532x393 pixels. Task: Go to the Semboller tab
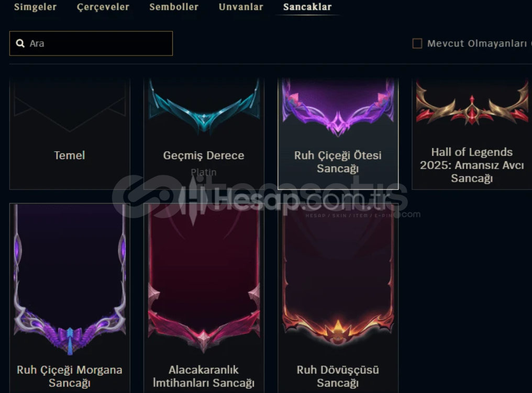174,7
